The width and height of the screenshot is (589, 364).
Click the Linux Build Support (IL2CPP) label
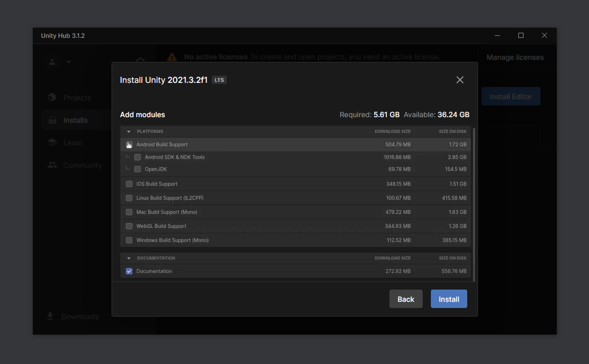click(170, 198)
